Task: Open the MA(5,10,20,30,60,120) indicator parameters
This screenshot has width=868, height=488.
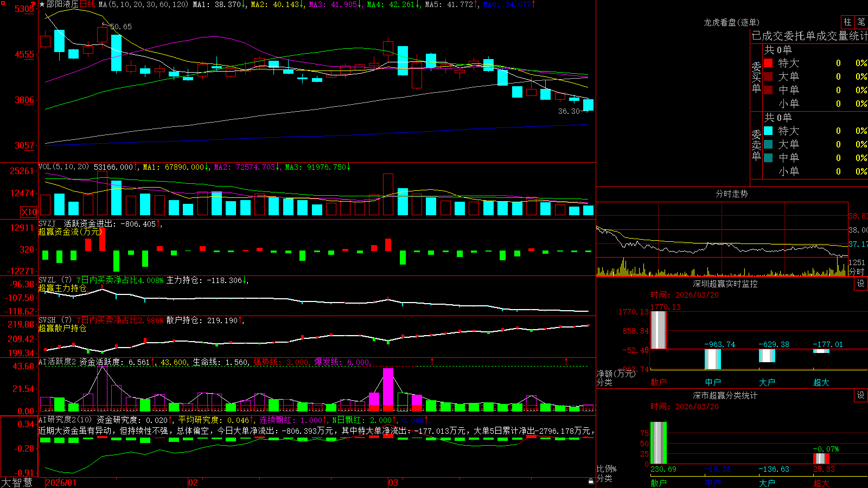Action: tap(144, 4)
